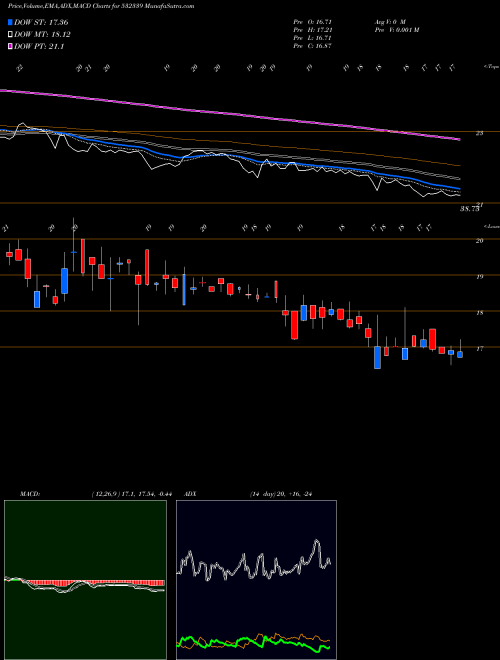Click the 'Pre C: 16.87' close value
The height and width of the screenshot is (660, 500).
(x=313, y=46)
